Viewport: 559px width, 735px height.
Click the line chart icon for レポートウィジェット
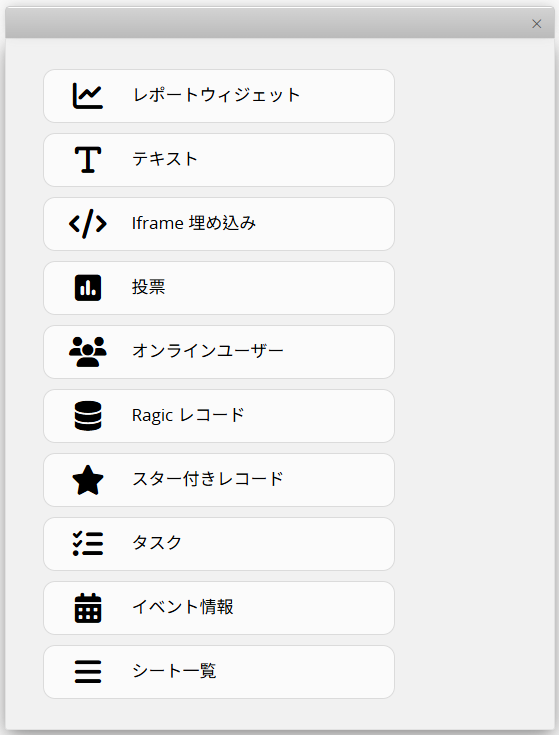88,96
